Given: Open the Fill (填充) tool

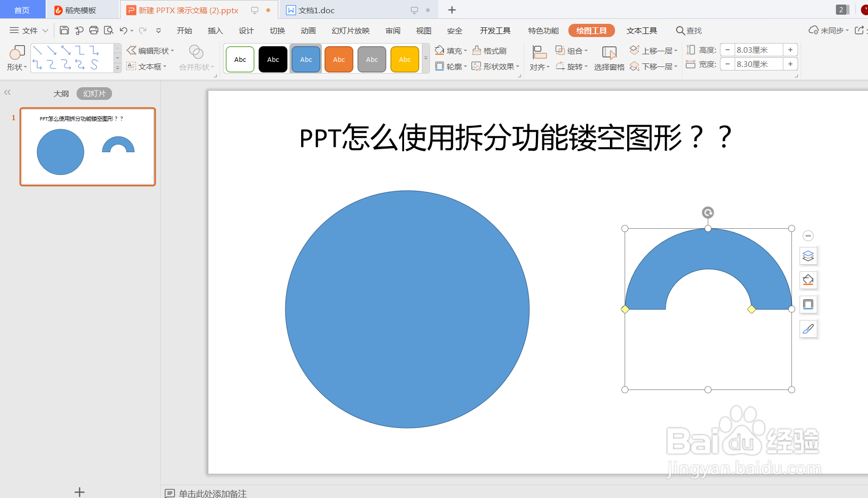Looking at the screenshot, I should coord(451,50).
